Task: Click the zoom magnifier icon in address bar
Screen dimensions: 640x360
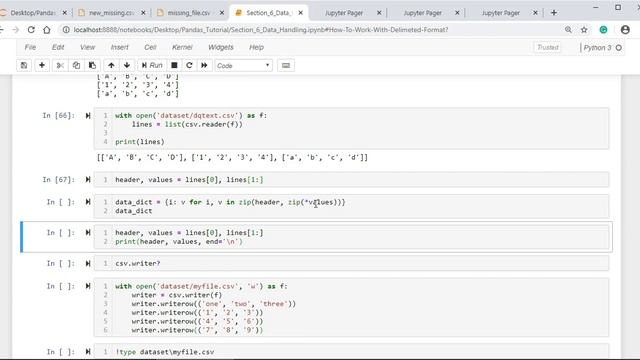Action: (x=568, y=29)
